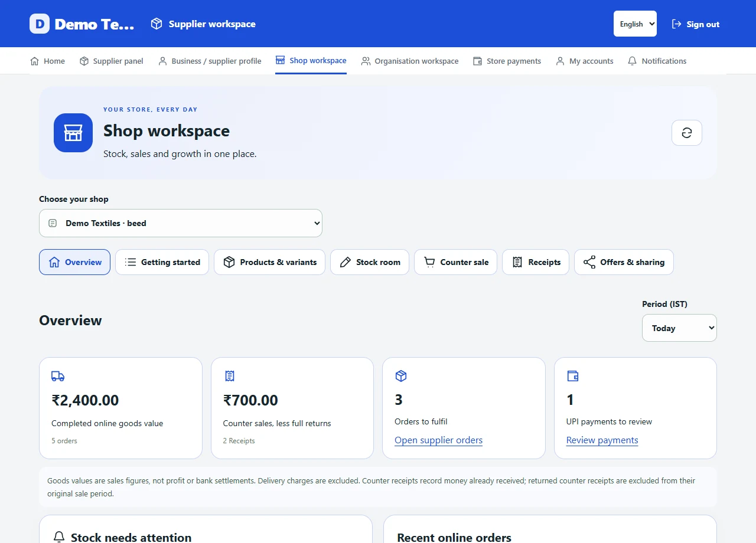The height and width of the screenshot is (543, 756).
Task: Switch to the Receipts tab
Action: point(536,262)
